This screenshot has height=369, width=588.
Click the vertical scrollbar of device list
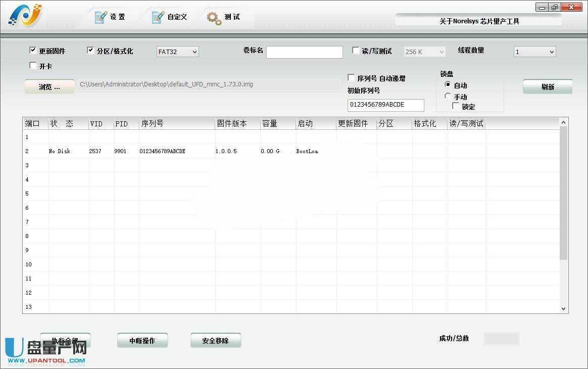click(x=563, y=192)
